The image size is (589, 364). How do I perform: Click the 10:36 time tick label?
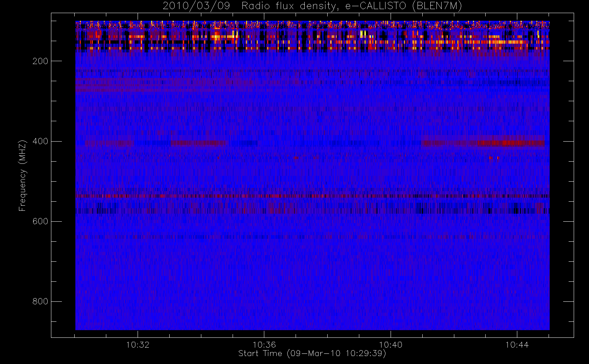(264, 345)
